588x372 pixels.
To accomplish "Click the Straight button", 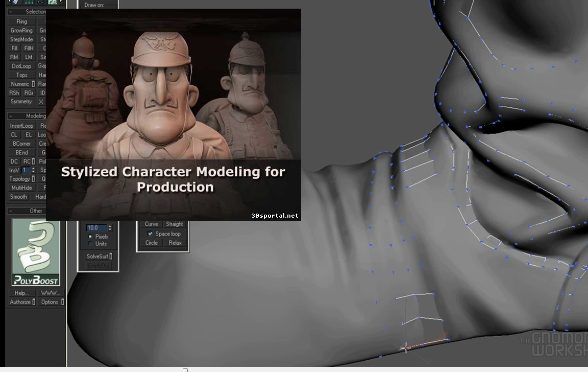I will (175, 224).
